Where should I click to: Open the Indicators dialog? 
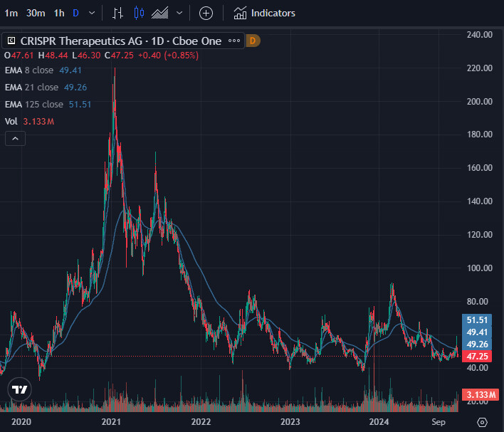point(264,13)
